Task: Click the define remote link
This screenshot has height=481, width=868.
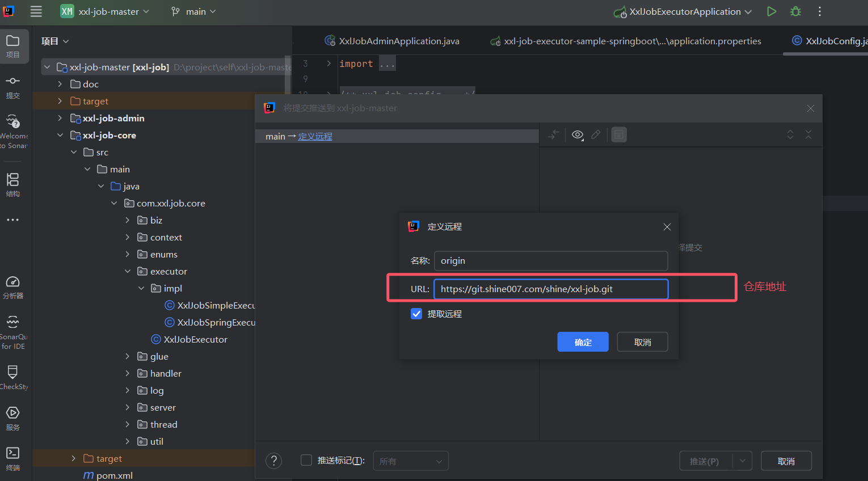Action: tap(315, 136)
